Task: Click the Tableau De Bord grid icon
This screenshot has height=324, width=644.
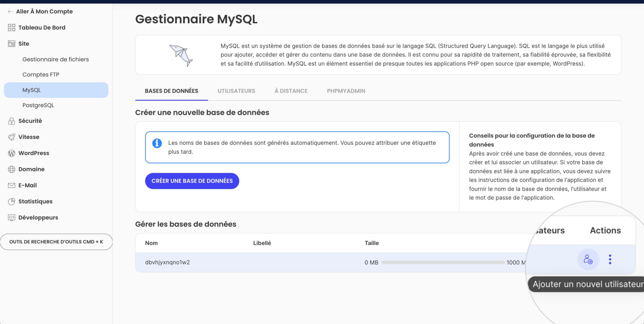Action: click(12, 27)
